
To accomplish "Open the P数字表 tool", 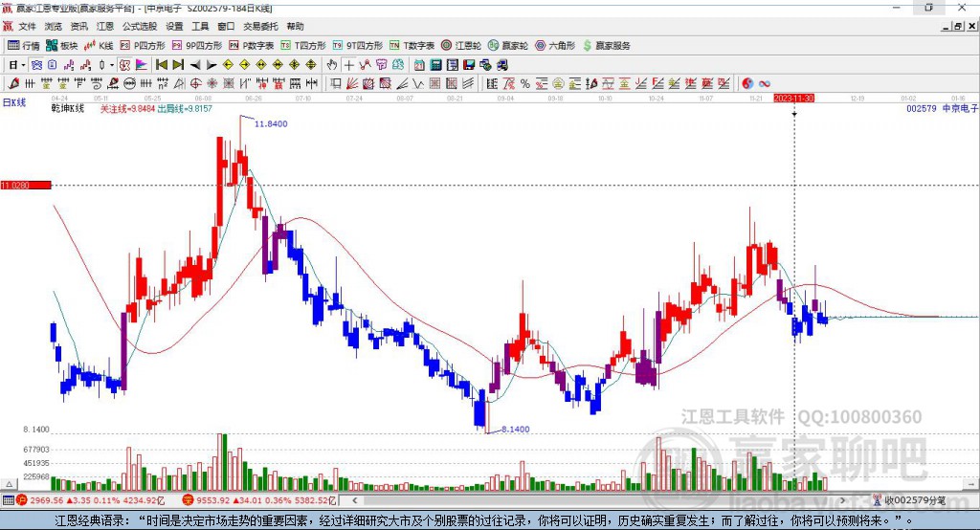I will click(252, 46).
